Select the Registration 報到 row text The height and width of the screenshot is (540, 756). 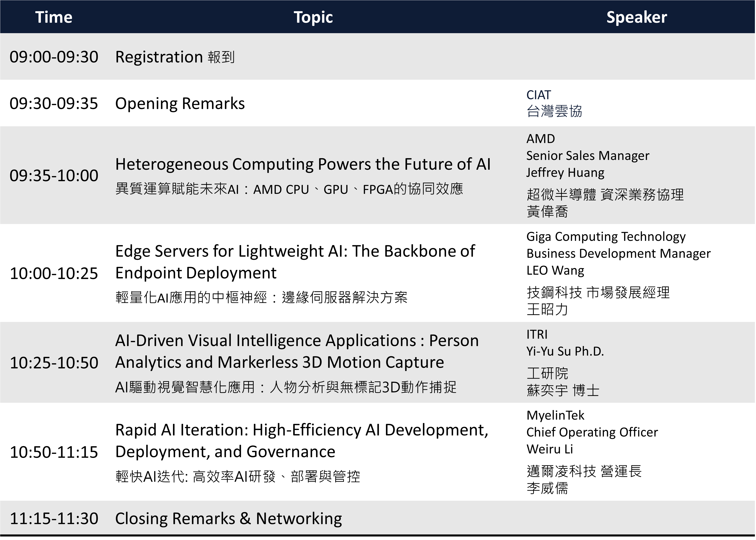[175, 57]
